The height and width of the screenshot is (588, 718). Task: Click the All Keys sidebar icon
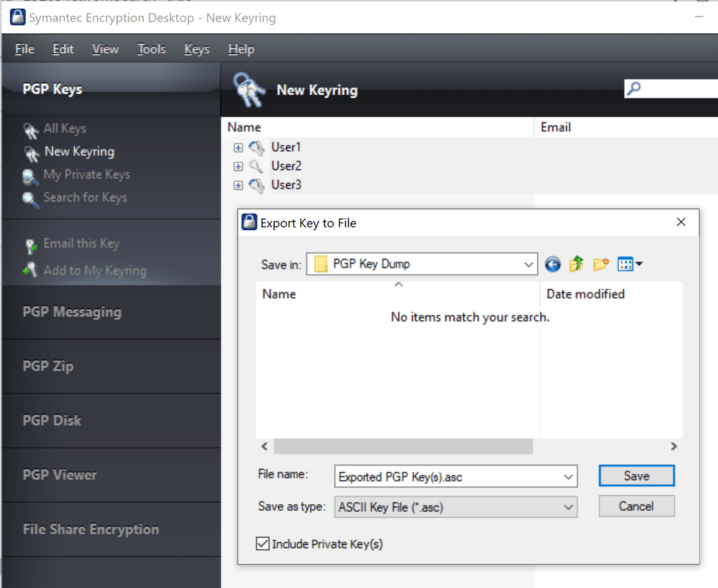pos(31,130)
